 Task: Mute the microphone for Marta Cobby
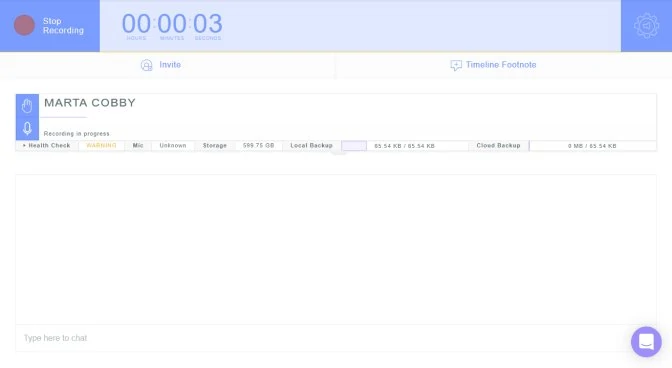click(x=27, y=128)
